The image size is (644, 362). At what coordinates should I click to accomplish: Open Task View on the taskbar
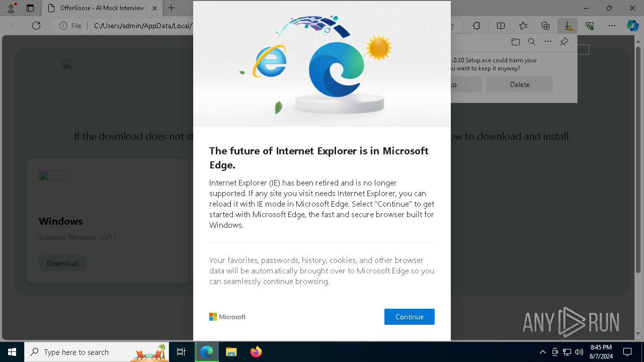point(181,352)
